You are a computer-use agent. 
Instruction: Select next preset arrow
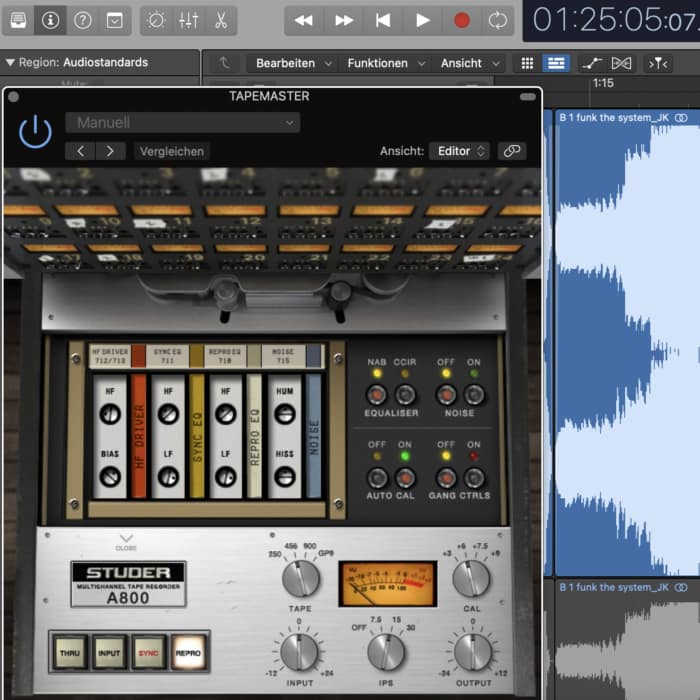(110, 151)
